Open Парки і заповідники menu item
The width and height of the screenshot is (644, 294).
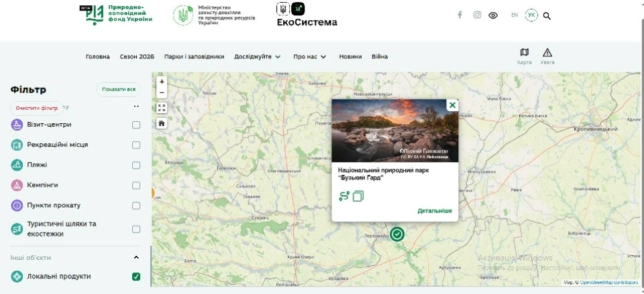(195, 56)
